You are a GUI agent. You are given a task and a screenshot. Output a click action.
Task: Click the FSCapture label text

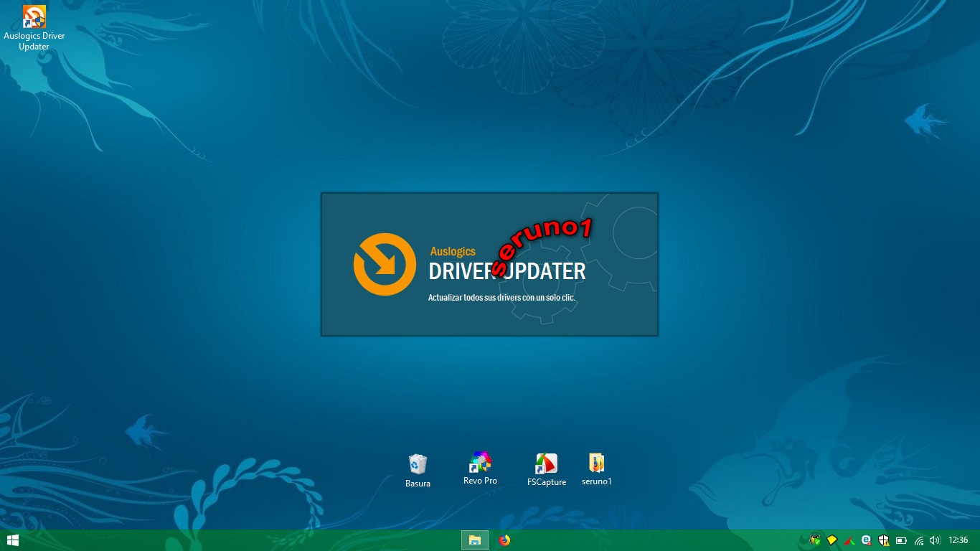[x=547, y=482]
